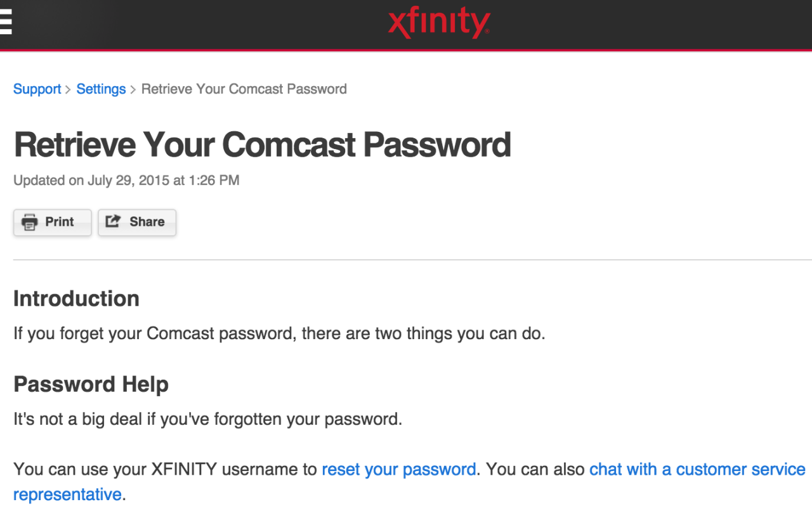Click the red accent bar below the header
The image size is (812, 523).
pos(406,49)
